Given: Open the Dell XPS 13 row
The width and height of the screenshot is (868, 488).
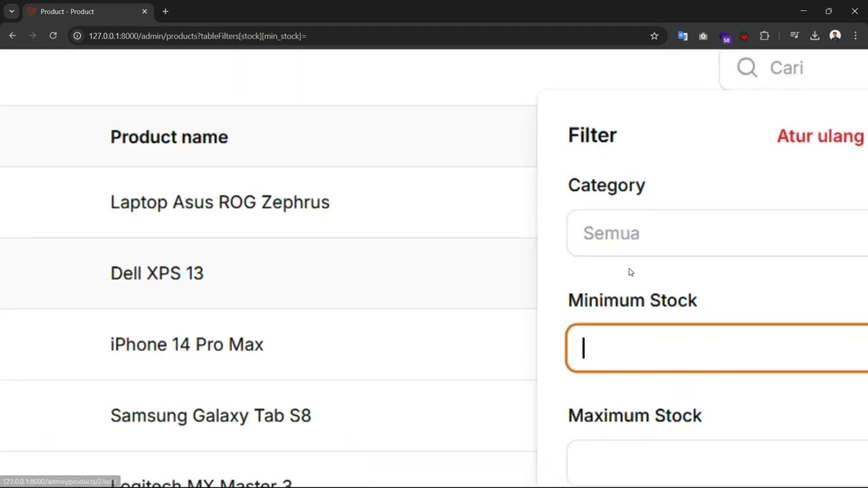Looking at the screenshot, I should point(268,273).
